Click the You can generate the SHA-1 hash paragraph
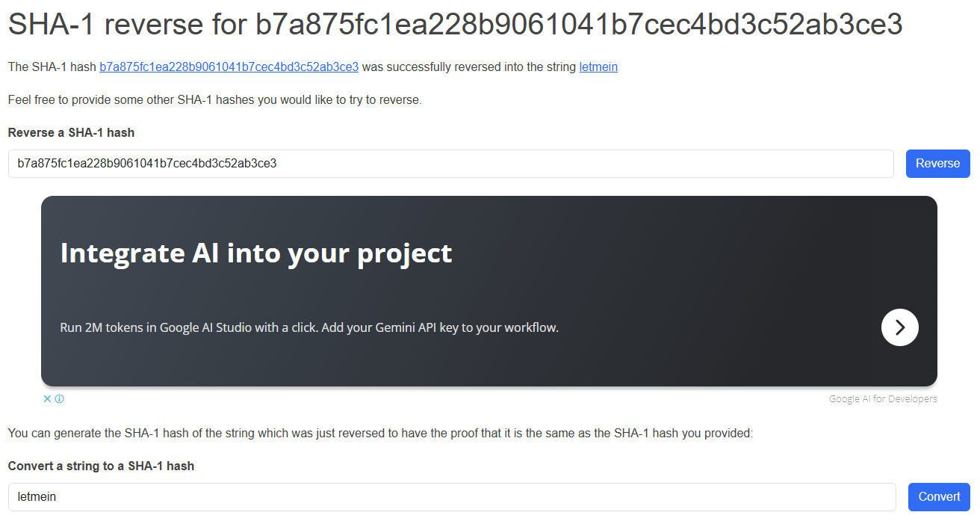Image resolution: width=980 pixels, height=521 pixels. coord(380,433)
